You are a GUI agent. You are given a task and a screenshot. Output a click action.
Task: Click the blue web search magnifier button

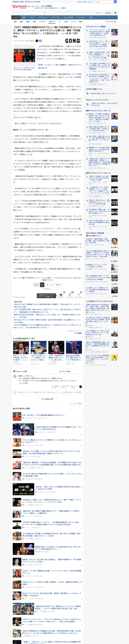point(115,2)
